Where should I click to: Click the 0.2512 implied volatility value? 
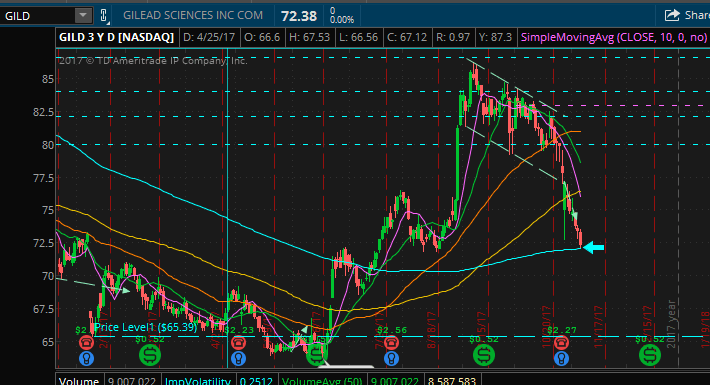[256, 381]
